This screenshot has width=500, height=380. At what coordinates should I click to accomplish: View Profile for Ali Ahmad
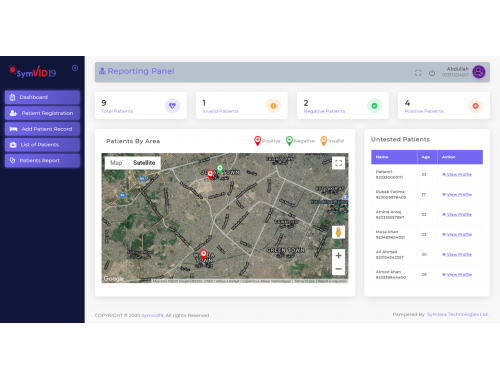457,255
